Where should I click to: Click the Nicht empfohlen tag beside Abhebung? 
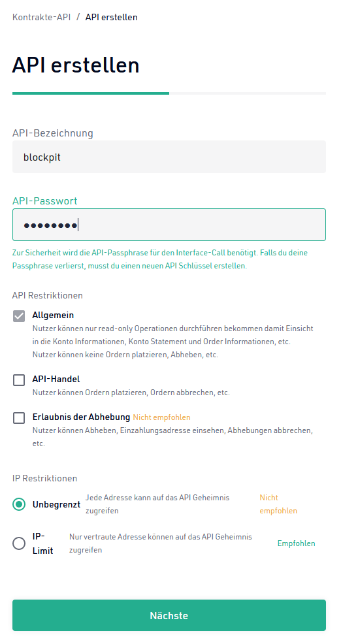(161, 417)
